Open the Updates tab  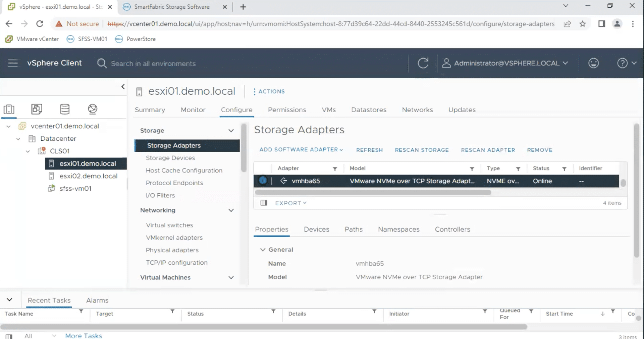[x=462, y=110]
